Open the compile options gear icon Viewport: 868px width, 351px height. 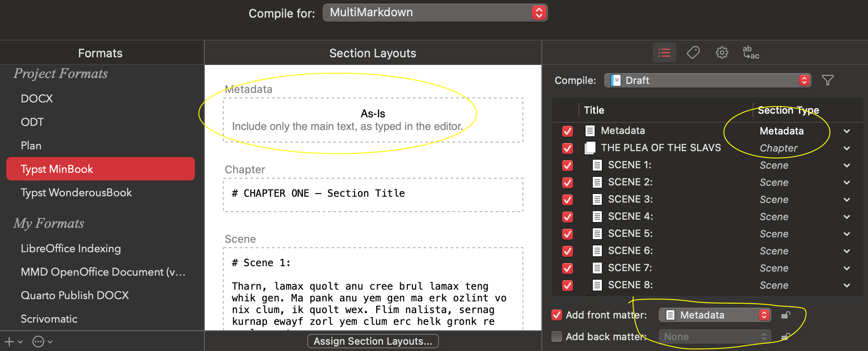coord(722,53)
